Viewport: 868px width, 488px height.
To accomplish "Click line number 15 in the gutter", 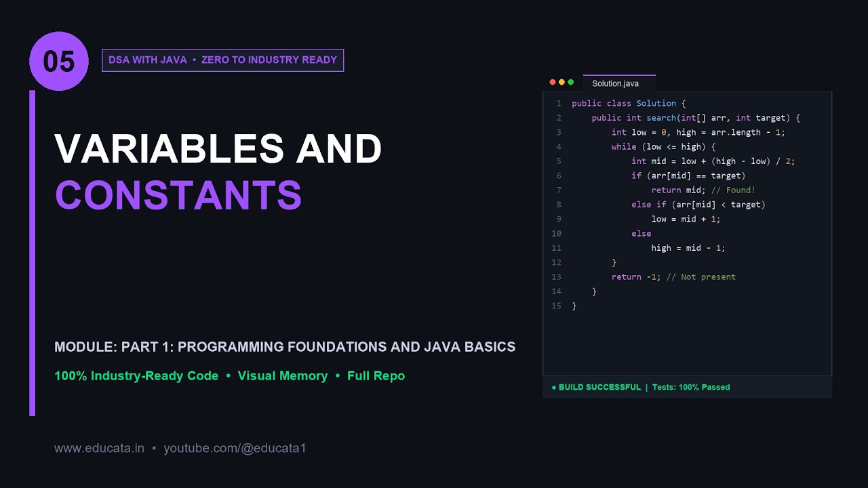I will click(x=556, y=306).
